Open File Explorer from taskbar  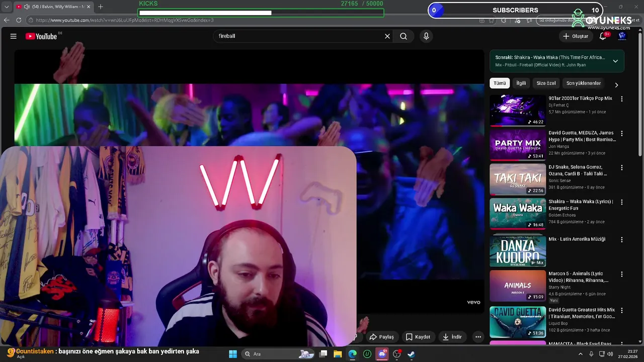click(338, 354)
